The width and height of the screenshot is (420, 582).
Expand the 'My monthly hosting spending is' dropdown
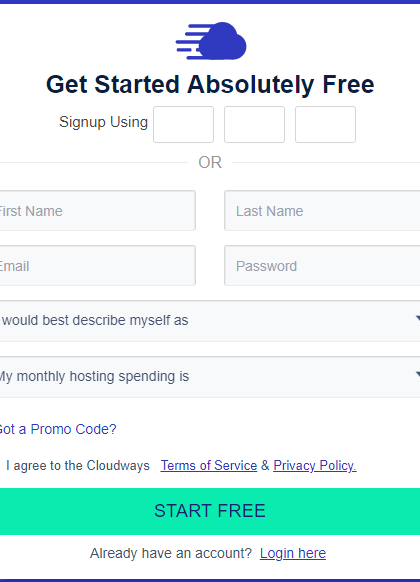pos(210,377)
